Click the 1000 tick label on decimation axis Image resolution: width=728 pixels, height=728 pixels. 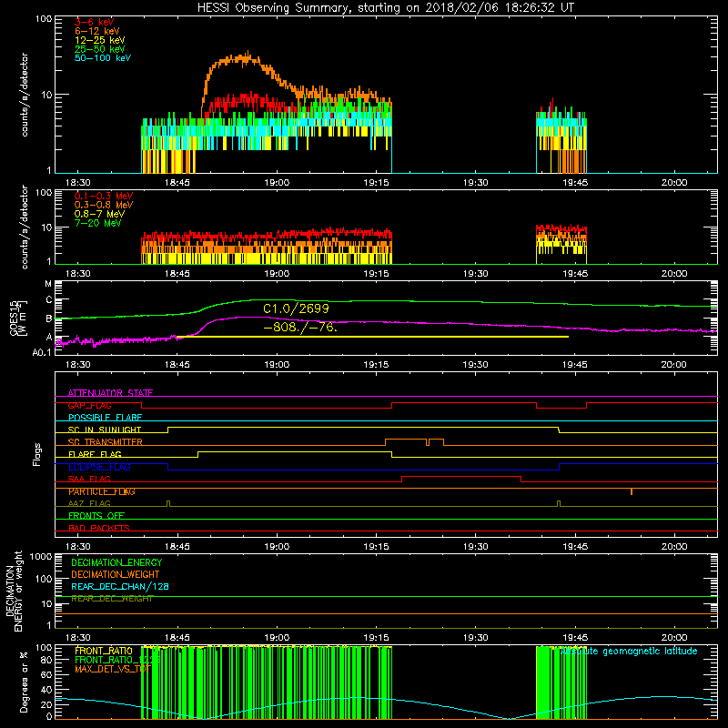[x=41, y=556]
